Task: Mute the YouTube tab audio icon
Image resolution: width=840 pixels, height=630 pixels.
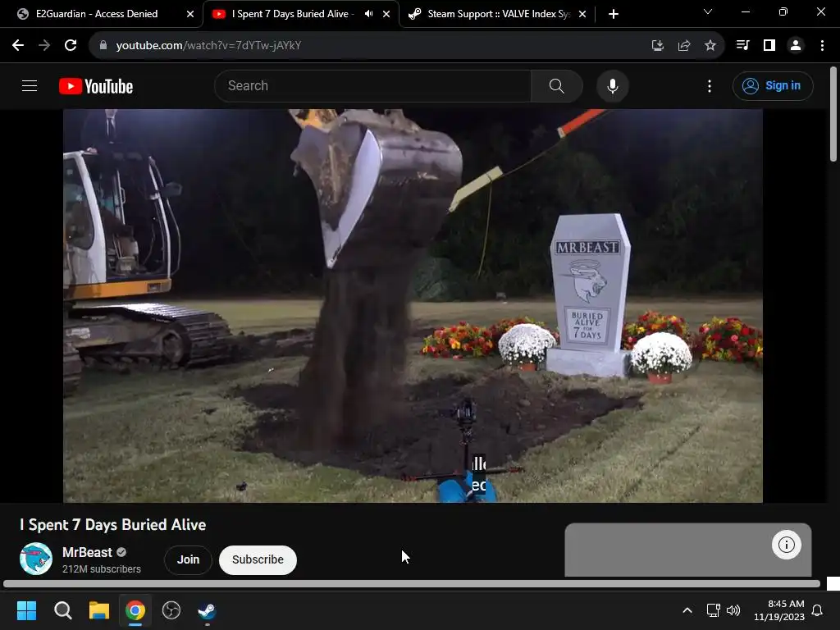Action: tap(368, 14)
